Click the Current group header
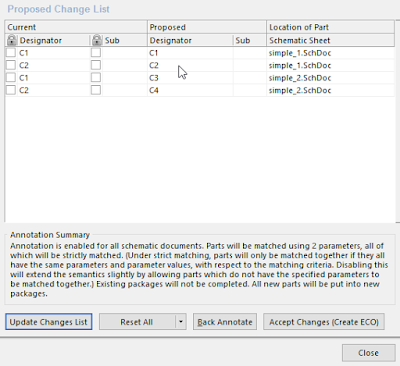 click(76, 27)
